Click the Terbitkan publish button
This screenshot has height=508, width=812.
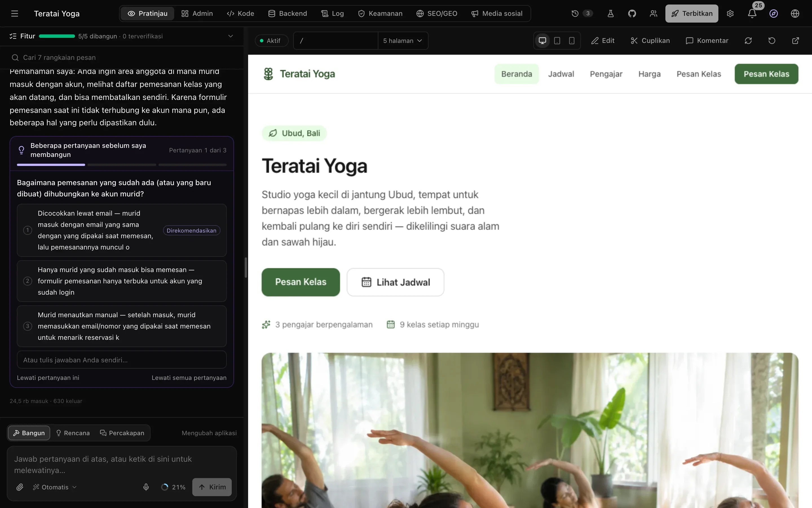pos(692,14)
